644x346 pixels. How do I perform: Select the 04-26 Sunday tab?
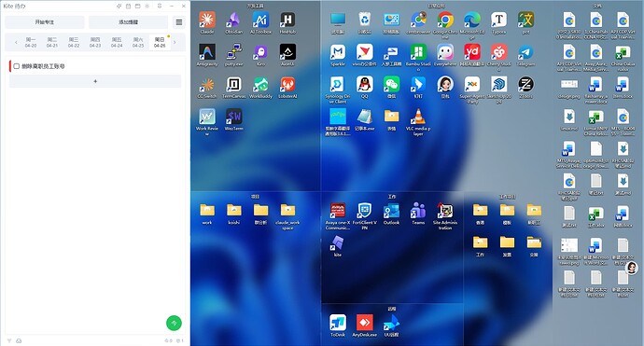coord(160,42)
